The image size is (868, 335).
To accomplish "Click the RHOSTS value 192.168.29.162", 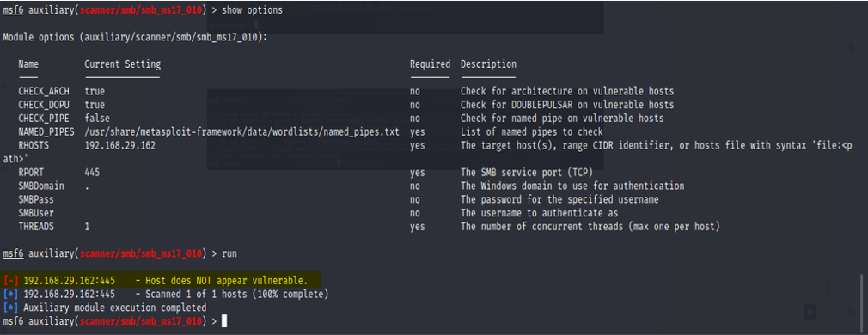I will (120, 146).
